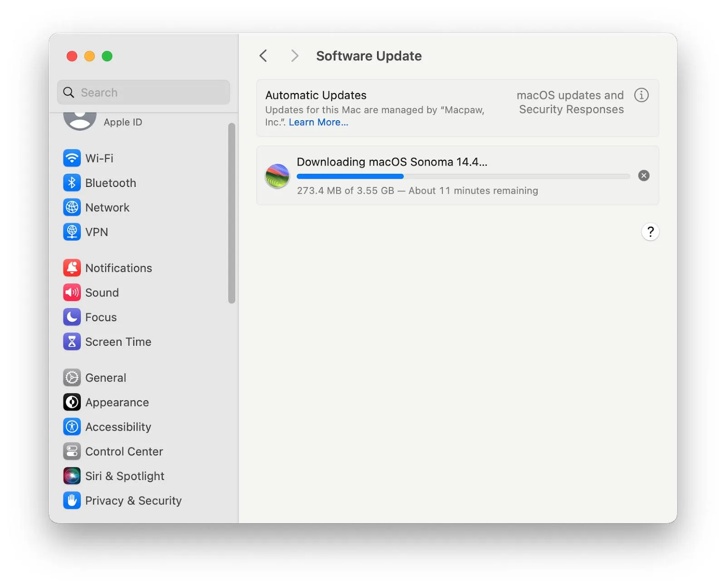Open the Siri & Spotlight label
Viewport: 726px width, 588px height.
click(x=125, y=476)
